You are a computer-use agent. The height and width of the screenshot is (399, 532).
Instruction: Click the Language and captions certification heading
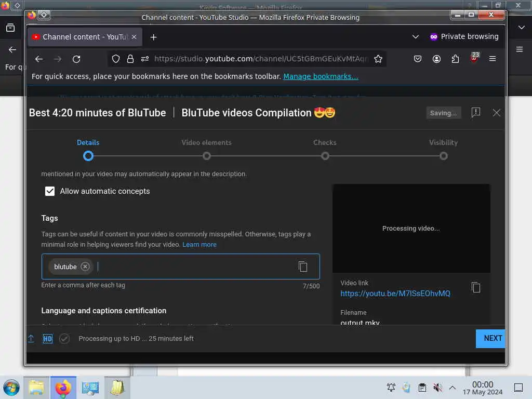pos(104,311)
